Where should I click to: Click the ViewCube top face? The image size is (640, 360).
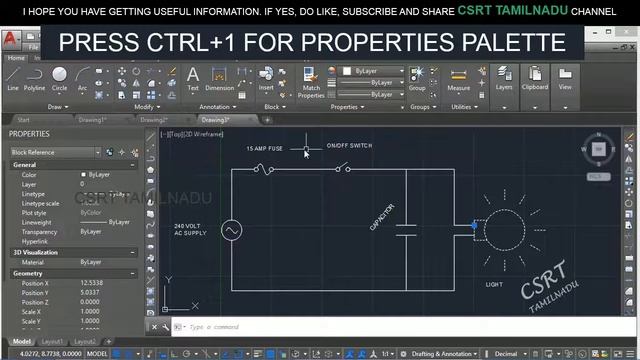(598, 149)
